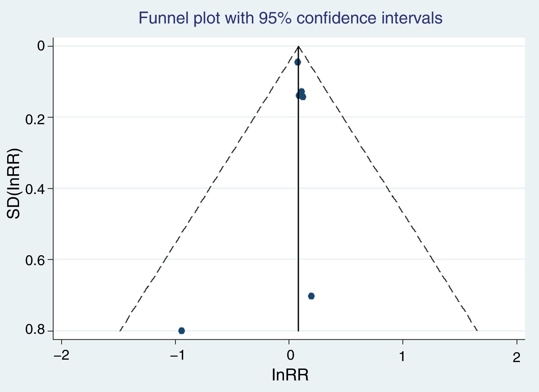The image size is (539, 392).
Task: Click the −1 x-axis tick label
Action: click(177, 356)
